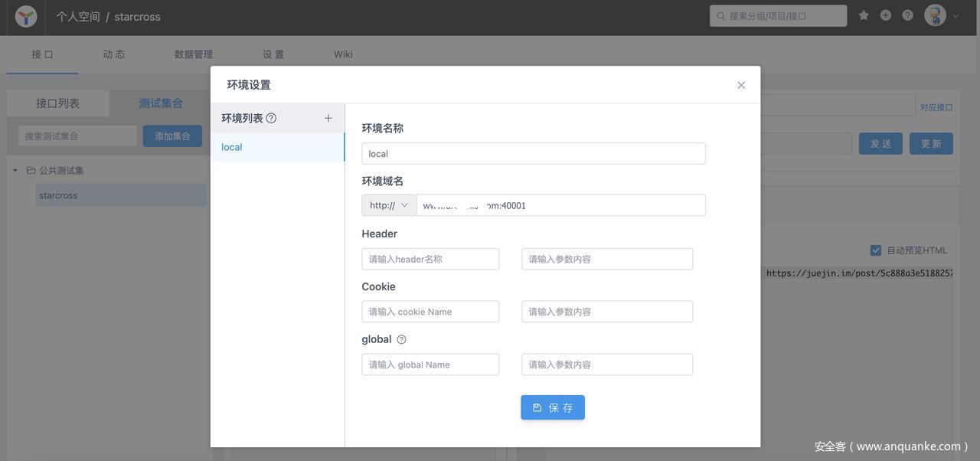Viewport: 980px width, 461px height.
Task: Select the local environment entry
Action: click(277, 147)
